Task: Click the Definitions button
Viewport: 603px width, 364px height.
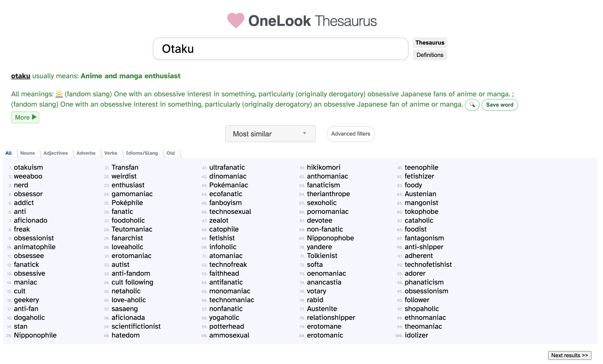Action: [430, 55]
